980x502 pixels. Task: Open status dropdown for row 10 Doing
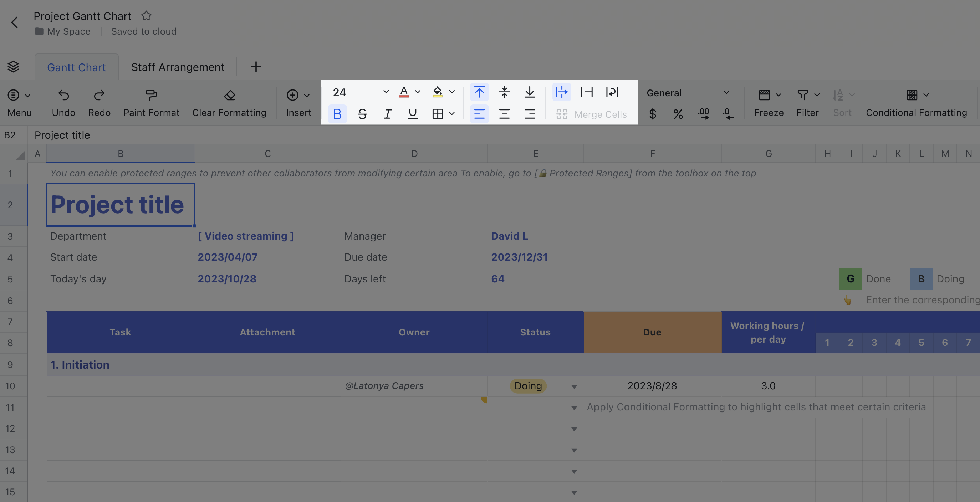point(574,386)
